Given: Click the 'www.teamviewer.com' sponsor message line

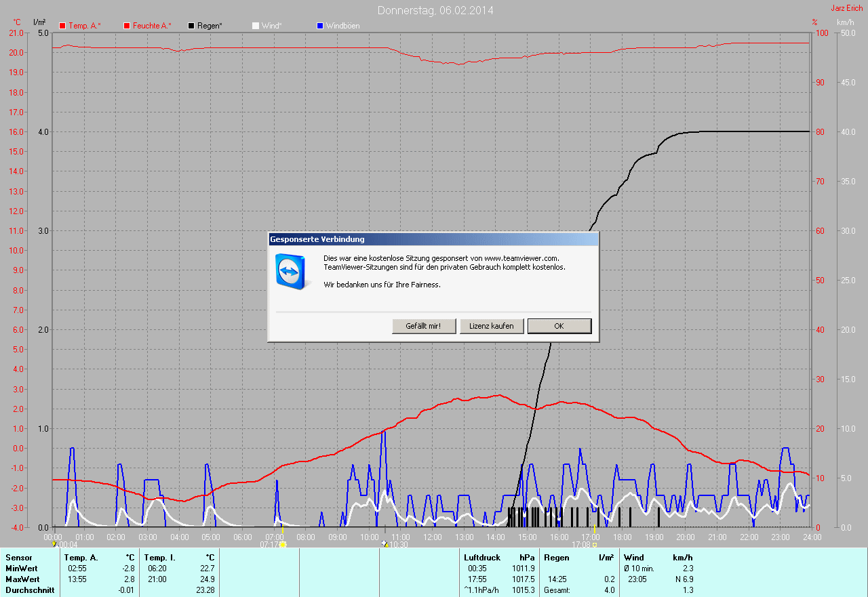Looking at the screenshot, I should pyautogui.click(x=441, y=258).
